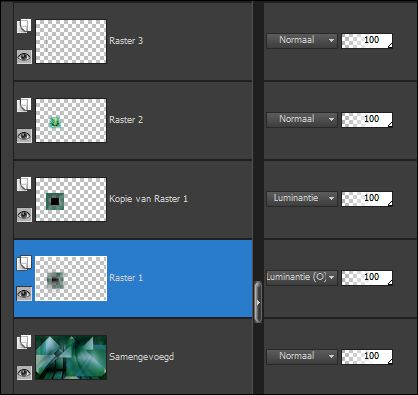Hide the Samengevoegd layer
Viewport: 418px width, 395px height.
tap(24, 372)
